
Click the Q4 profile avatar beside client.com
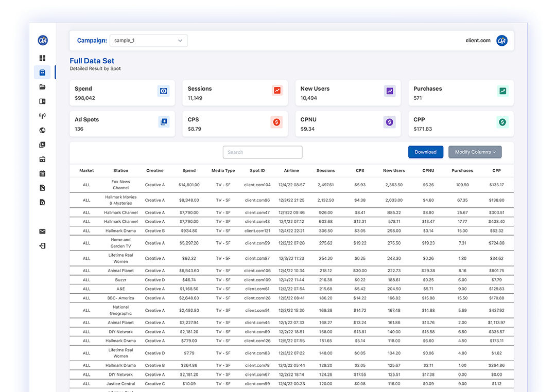tap(502, 41)
